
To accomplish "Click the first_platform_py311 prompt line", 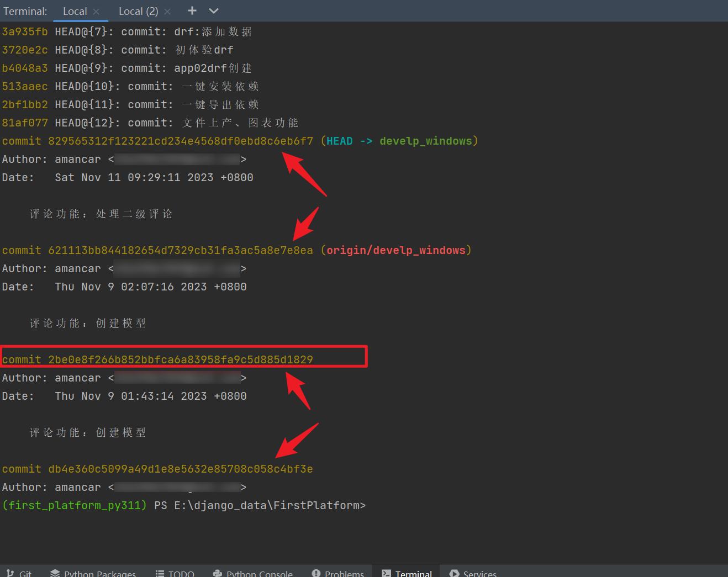I will click(x=73, y=505).
